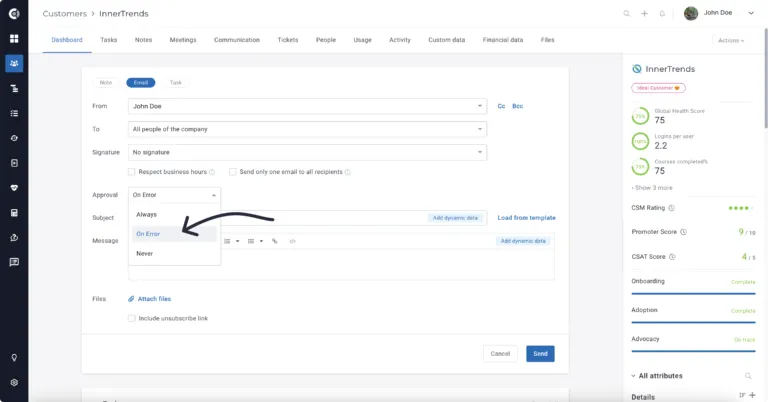
Task: Open the To dropdown All people of the company
Action: (308, 129)
